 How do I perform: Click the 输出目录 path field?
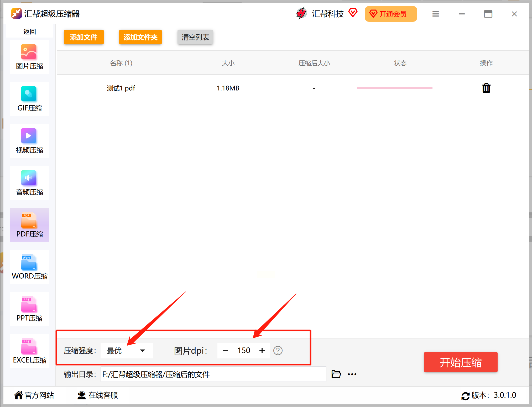213,374
